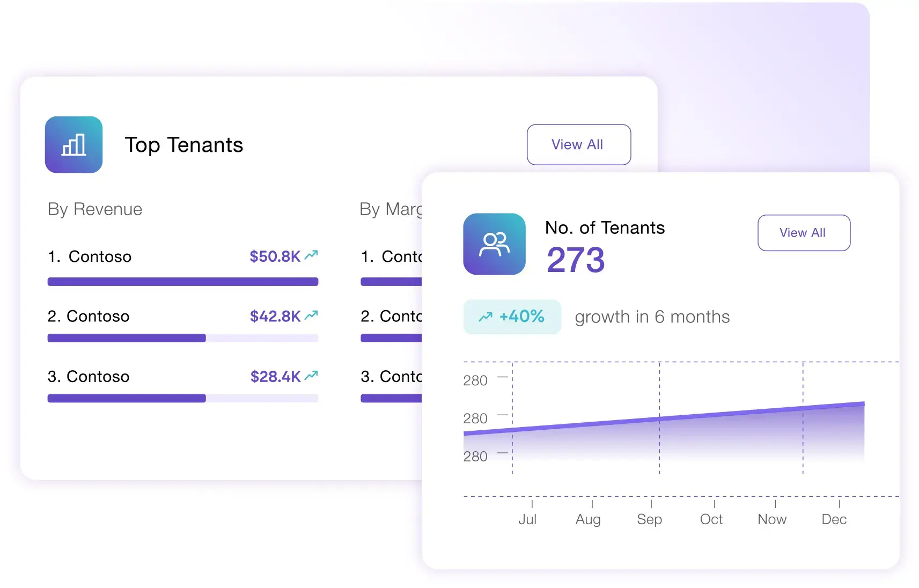The width and height of the screenshot is (919, 588).
Task: Click revenue progress bar under $50.8K
Action: point(183,282)
